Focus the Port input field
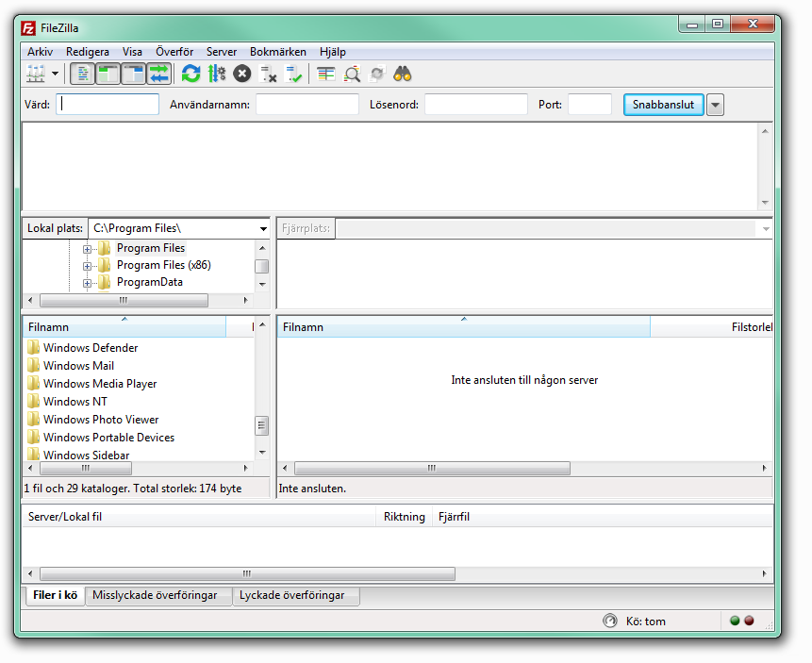 [x=589, y=104]
